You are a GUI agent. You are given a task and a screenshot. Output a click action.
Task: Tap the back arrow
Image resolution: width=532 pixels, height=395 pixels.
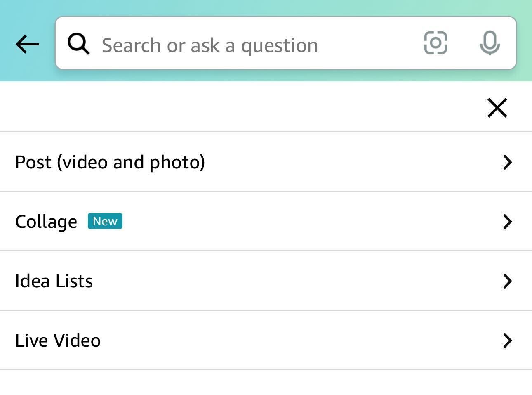pos(27,44)
